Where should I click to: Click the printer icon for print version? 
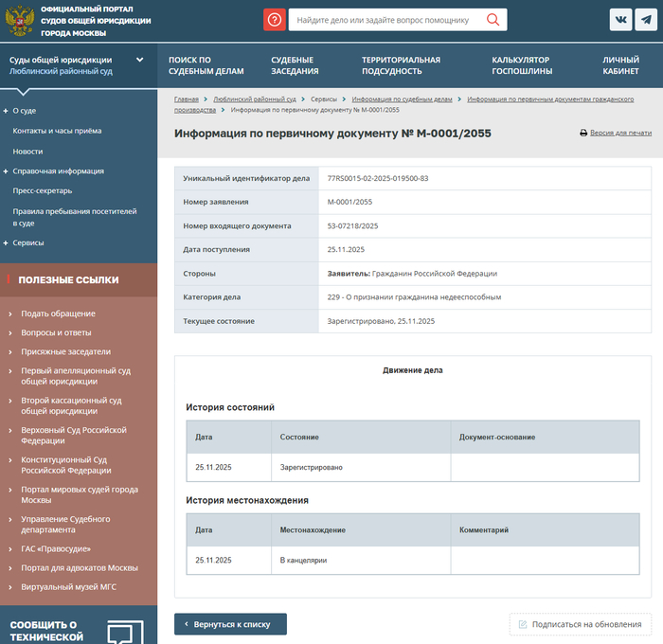(583, 134)
